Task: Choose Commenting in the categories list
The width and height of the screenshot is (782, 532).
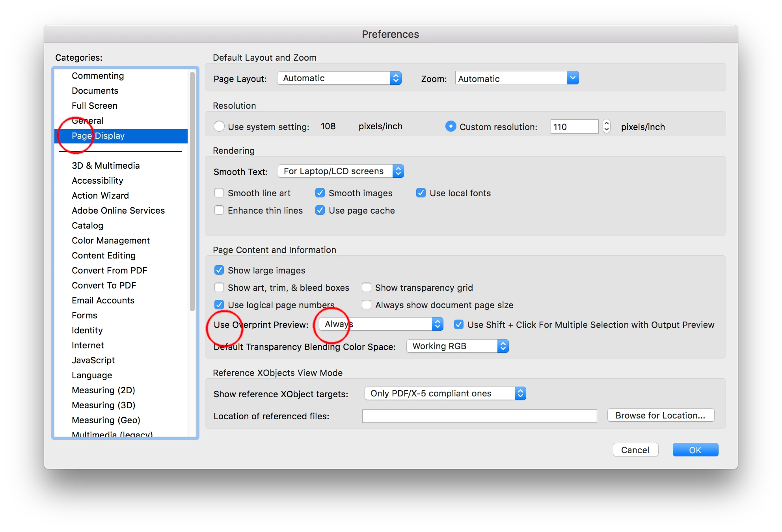Action: point(98,76)
